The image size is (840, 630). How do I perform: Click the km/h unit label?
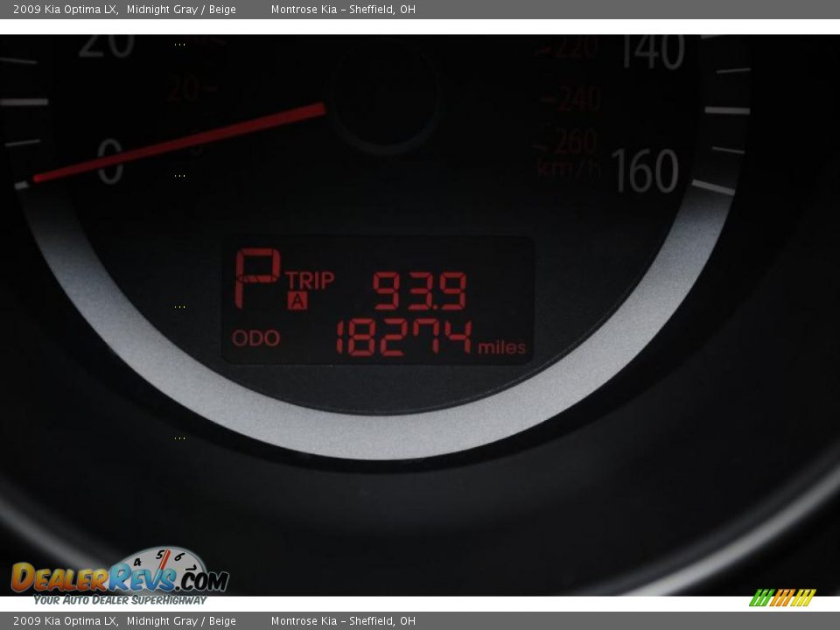pyautogui.click(x=569, y=167)
